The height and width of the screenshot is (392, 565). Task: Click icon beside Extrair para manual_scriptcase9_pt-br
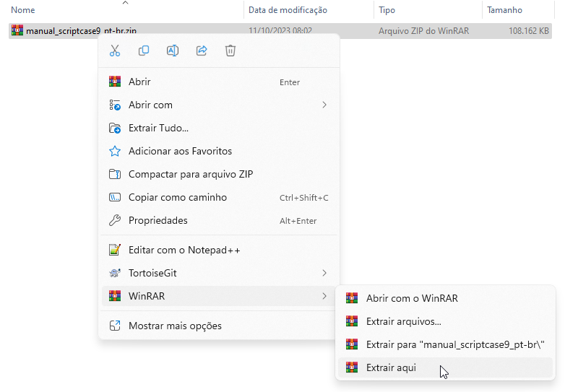pos(352,344)
